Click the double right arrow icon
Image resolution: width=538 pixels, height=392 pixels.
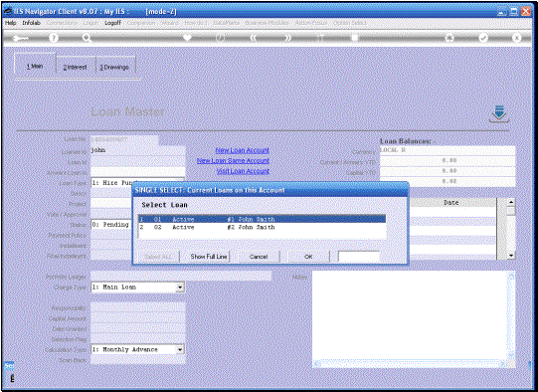[x=287, y=38]
